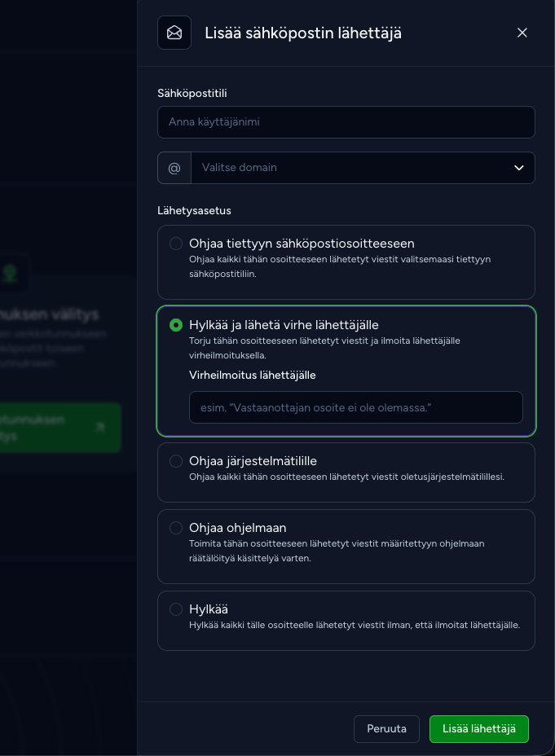Select Ohjaa järjestelmätilille radio button
Screen dimensions: 555x756
point(176,461)
